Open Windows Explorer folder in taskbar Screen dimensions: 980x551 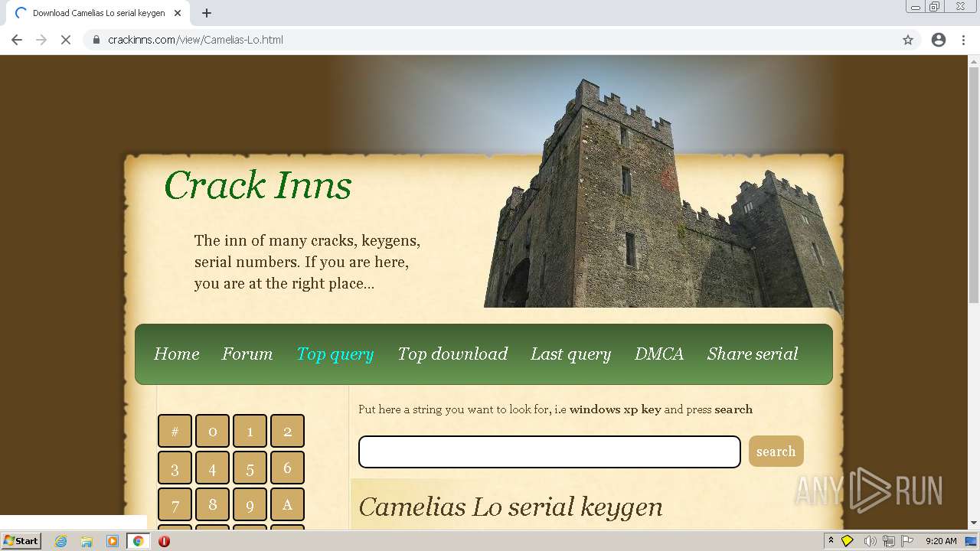87,541
